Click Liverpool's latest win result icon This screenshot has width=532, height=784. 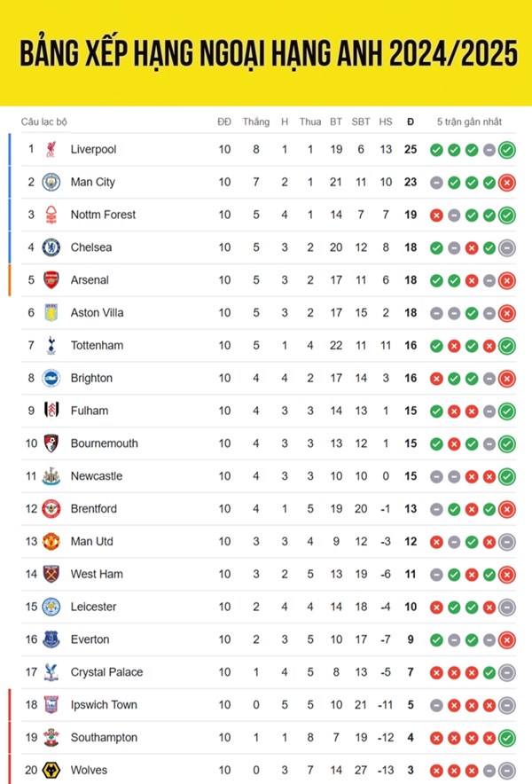[x=506, y=150]
